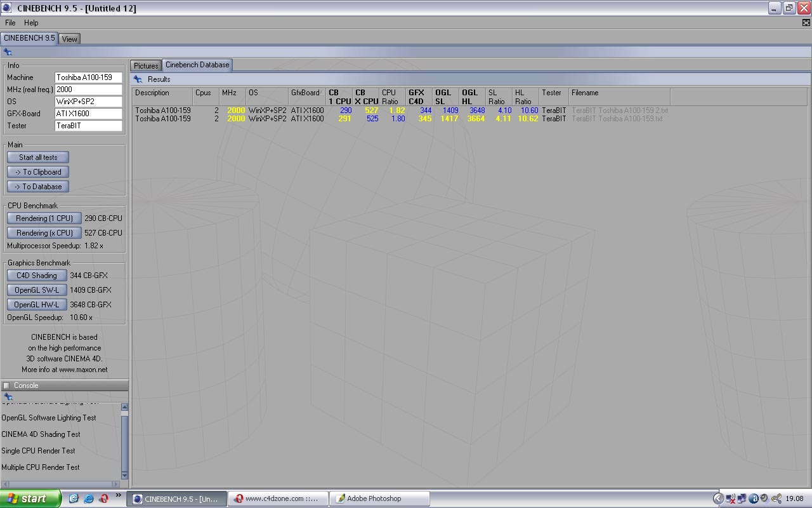Expand the Quick Launch chevron on taskbar

point(118,496)
